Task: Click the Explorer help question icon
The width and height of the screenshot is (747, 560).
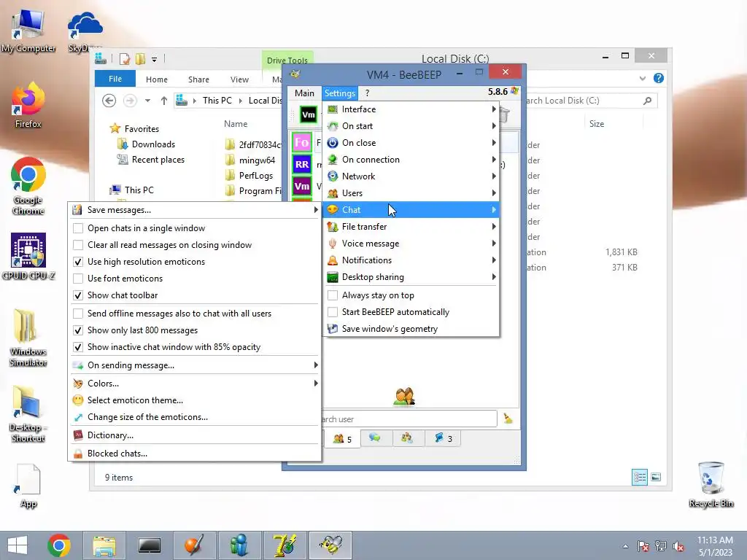Action: pyautogui.click(x=659, y=79)
